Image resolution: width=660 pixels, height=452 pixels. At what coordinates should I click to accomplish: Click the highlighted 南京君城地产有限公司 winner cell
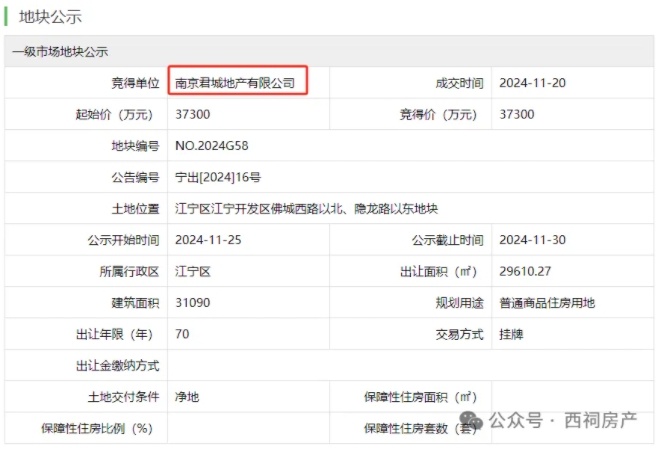(236, 83)
